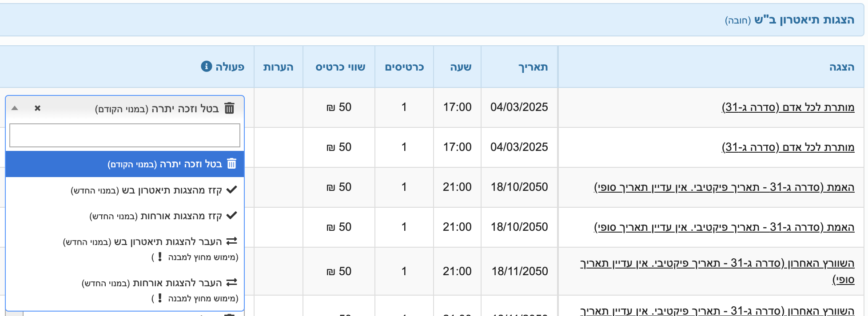Choose העברה להצגות אורחות option
868x316 pixels.
tap(125, 290)
